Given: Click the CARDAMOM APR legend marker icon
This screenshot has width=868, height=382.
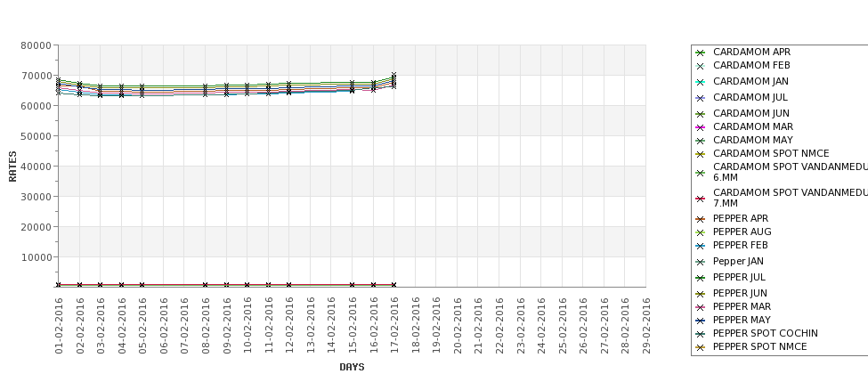Looking at the screenshot, I should pyautogui.click(x=700, y=53).
